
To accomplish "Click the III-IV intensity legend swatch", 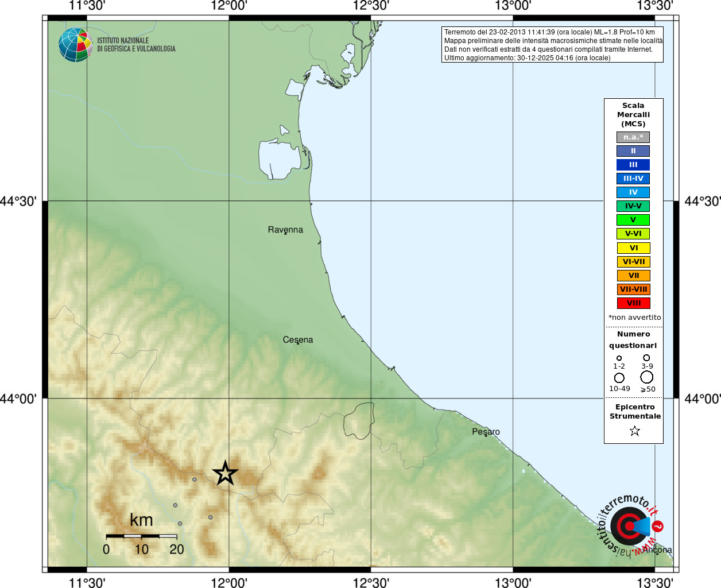I will point(633,179).
